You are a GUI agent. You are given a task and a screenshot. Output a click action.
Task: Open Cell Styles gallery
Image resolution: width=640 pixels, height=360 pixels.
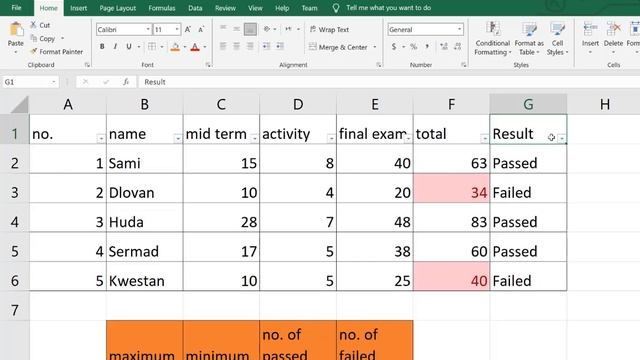pyautogui.click(x=558, y=39)
